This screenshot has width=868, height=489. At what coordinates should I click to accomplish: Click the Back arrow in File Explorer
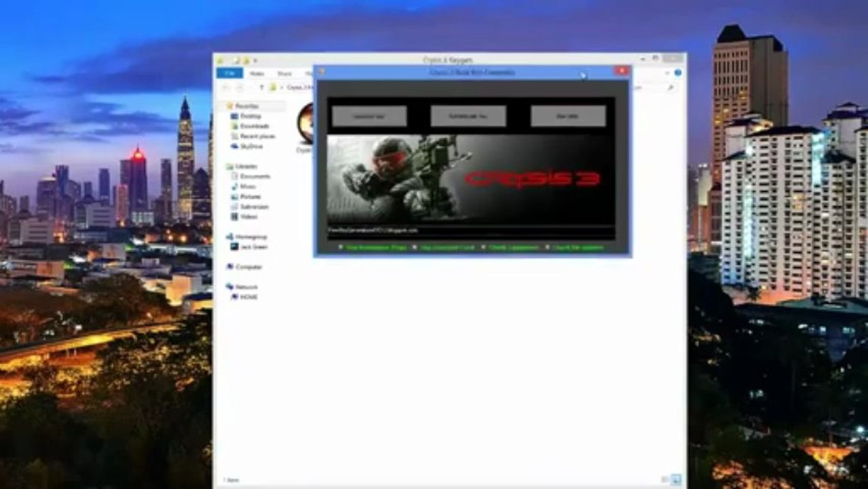[225, 88]
